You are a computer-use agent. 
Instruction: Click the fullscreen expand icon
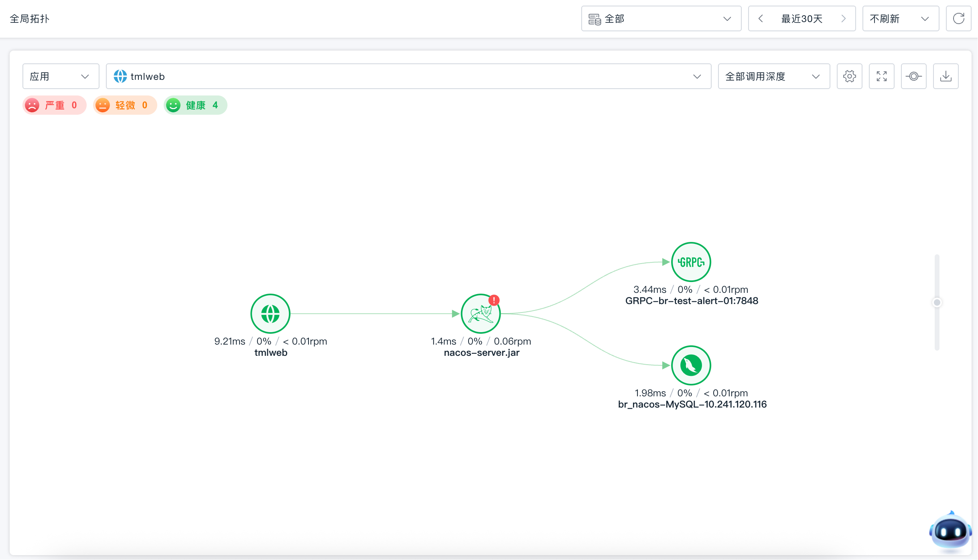(x=881, y=76)
